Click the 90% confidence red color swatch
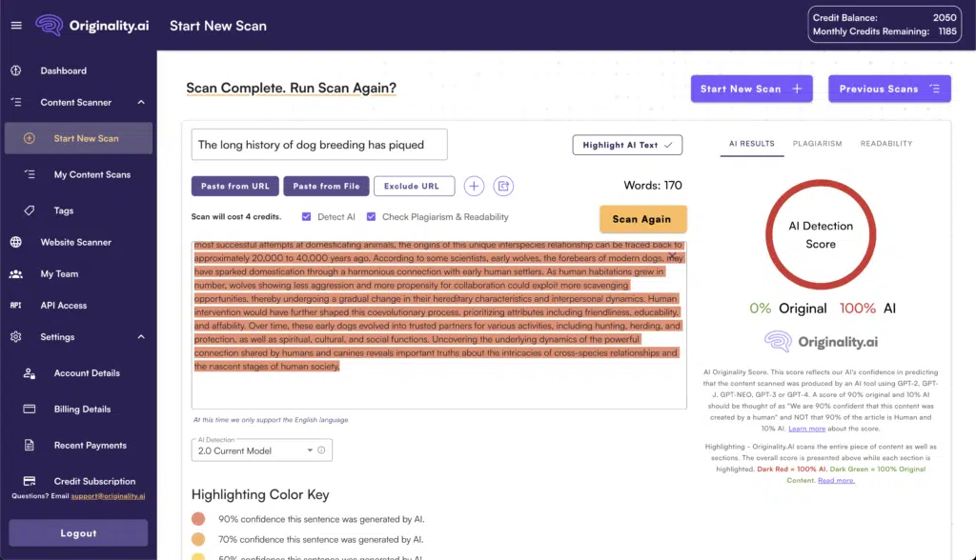Viewport: 976px width, 560px height. click(198, 519)
